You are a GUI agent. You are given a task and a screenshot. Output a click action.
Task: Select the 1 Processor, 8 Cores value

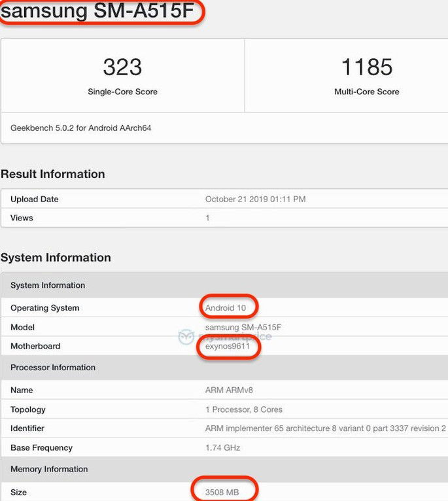pos(244,409)
